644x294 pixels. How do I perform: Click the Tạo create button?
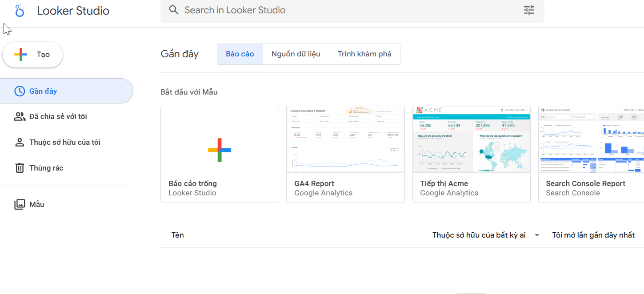coord(33,54)
